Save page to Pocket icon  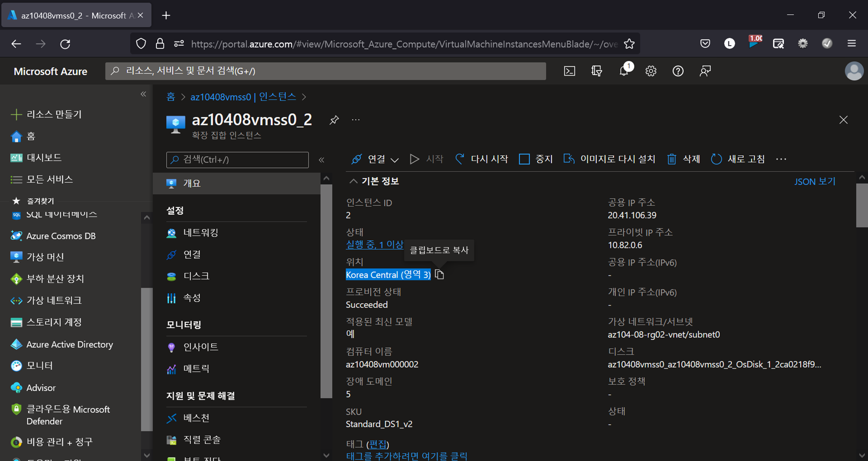click(705, 43)
